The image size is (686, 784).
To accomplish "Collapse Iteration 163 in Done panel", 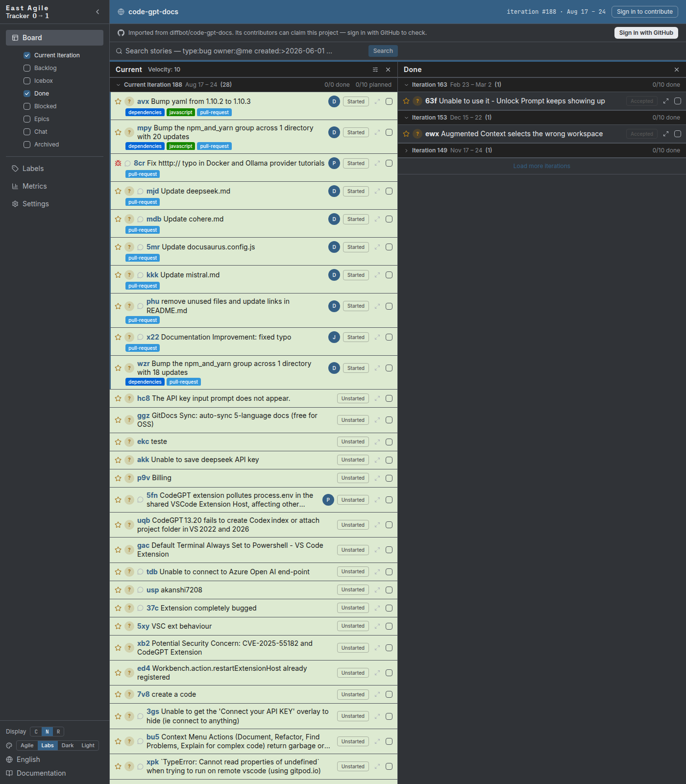I will (406, 85).
